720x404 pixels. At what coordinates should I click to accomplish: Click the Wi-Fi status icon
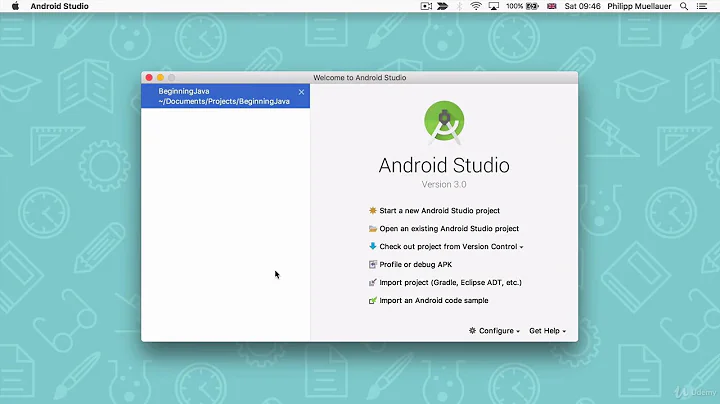coord(476,6)
